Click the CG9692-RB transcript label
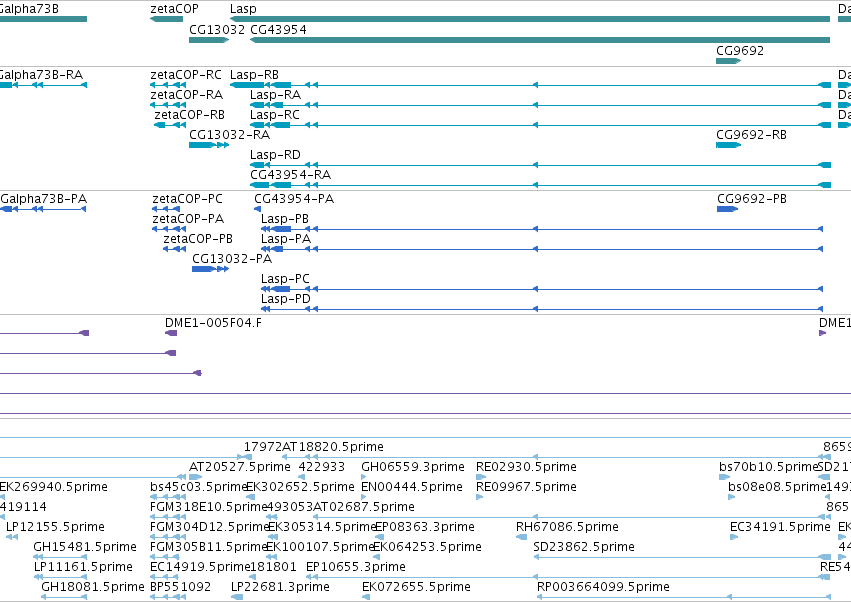The width and height of the screenshot is (851, 602). (x=752, y=135)
